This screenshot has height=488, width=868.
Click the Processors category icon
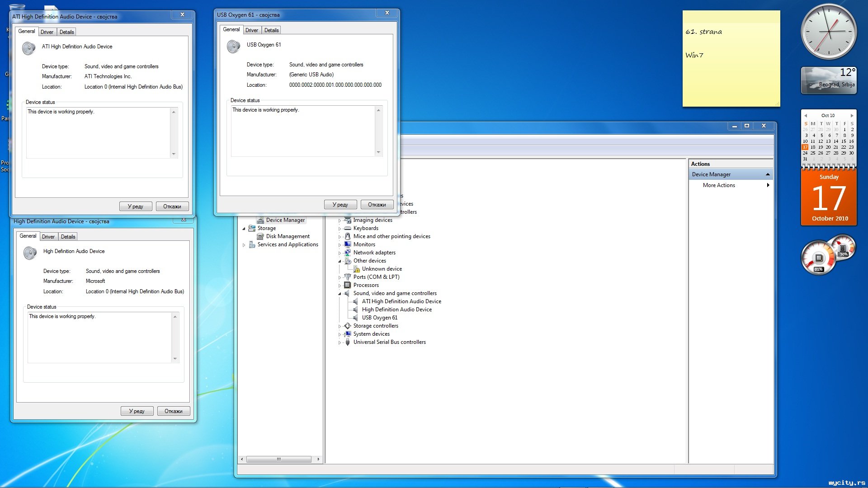(347, 285)
